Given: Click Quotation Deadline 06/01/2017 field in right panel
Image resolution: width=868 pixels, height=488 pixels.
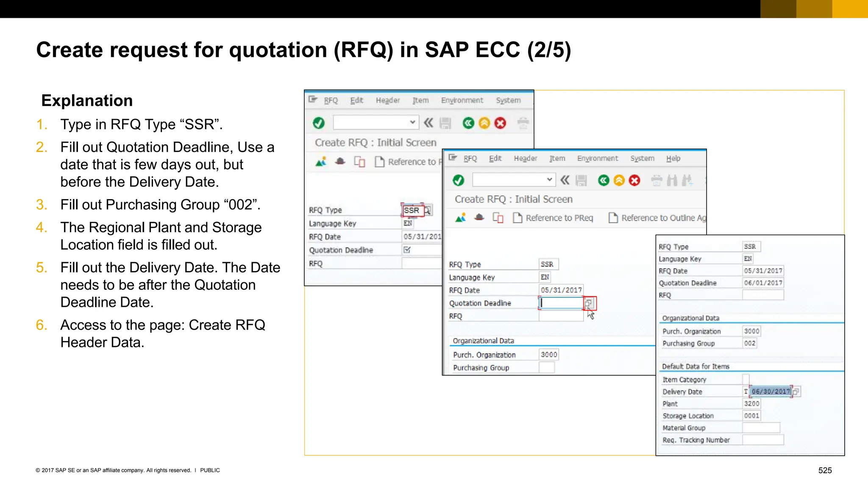Looking at the screenshot, I should click(763, 283).
